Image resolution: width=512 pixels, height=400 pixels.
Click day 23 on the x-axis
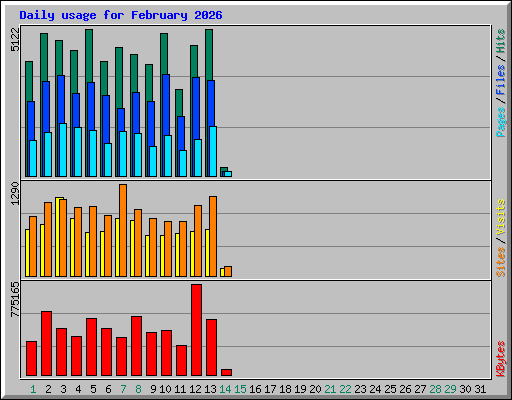[360, 389]
